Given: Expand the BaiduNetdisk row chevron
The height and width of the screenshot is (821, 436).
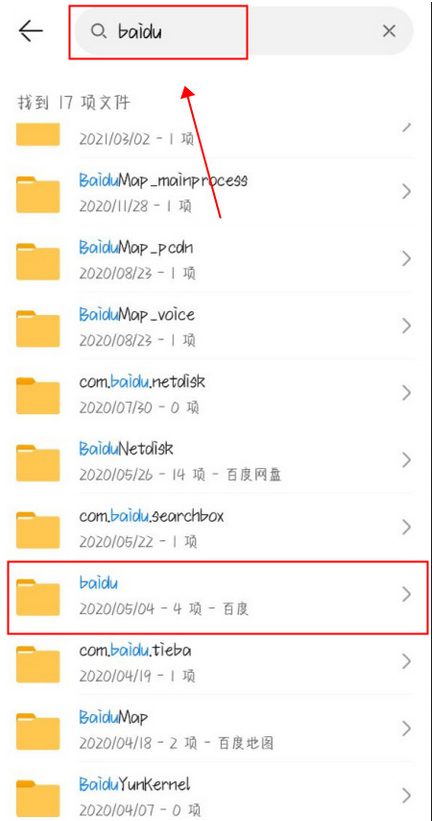Looking at the screenshot, I should (406, 460).
